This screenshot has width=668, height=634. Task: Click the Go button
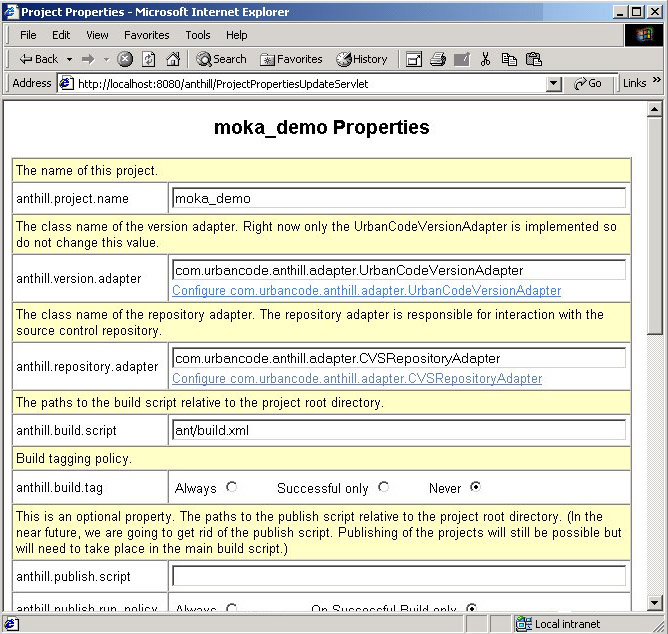588,84
